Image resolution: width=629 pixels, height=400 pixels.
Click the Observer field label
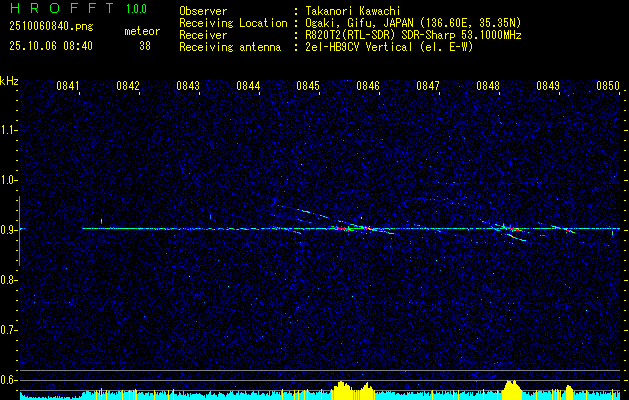[203, 11]
